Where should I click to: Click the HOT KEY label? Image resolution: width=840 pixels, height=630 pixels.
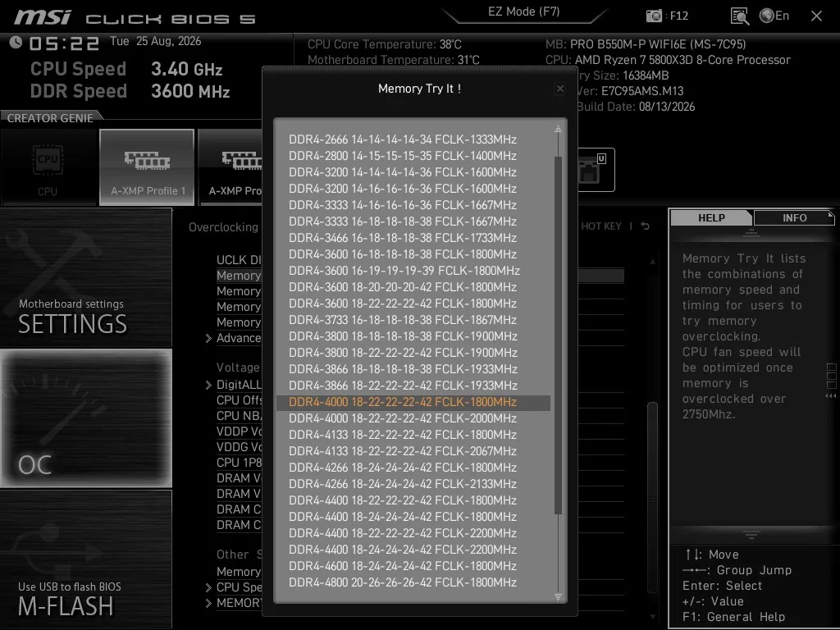pos(601,226)
